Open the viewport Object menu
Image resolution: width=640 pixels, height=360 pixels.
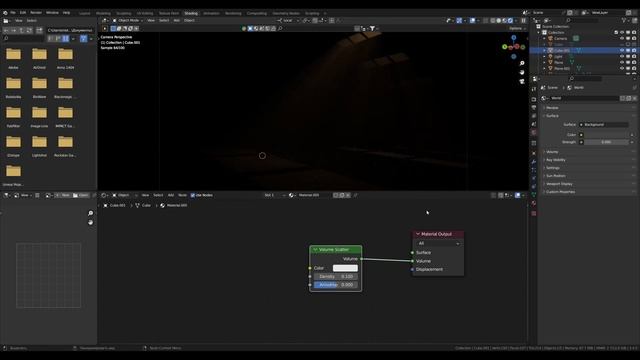[x=189, y=20]
